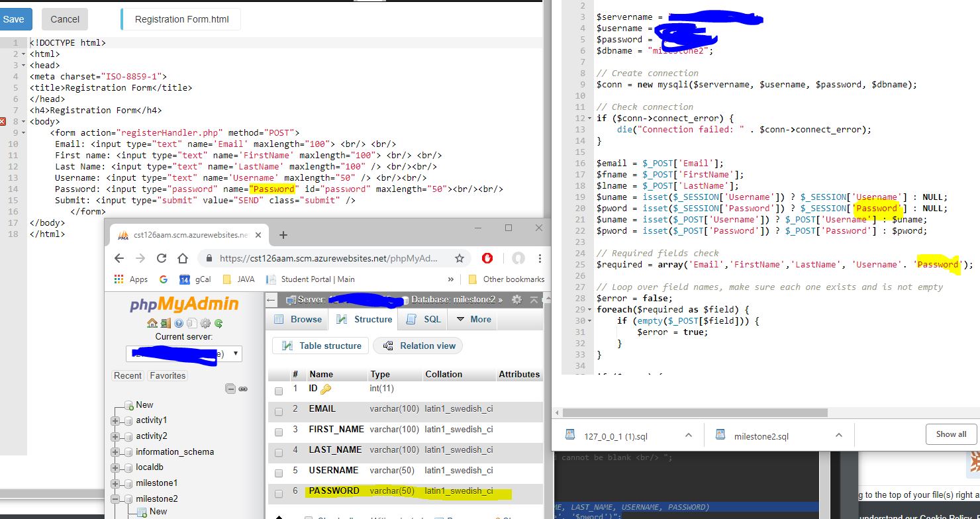
Task: Expand the activity1 database tree node
Action: pos(116,421)
